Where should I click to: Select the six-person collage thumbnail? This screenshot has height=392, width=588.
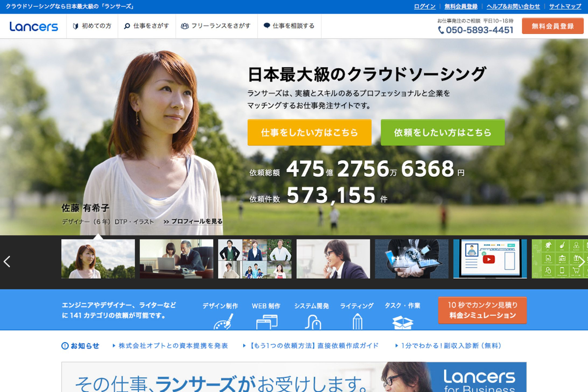(254, 259)
